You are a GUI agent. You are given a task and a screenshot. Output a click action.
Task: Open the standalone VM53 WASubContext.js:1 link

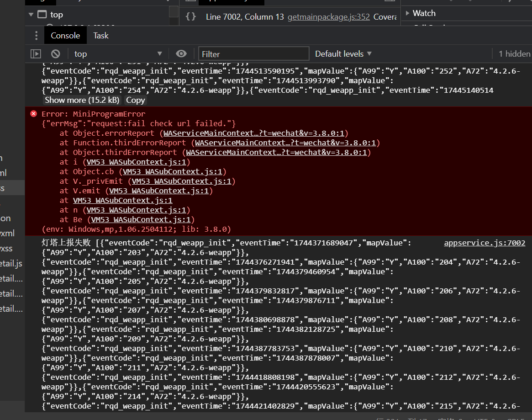click(123, 200)
